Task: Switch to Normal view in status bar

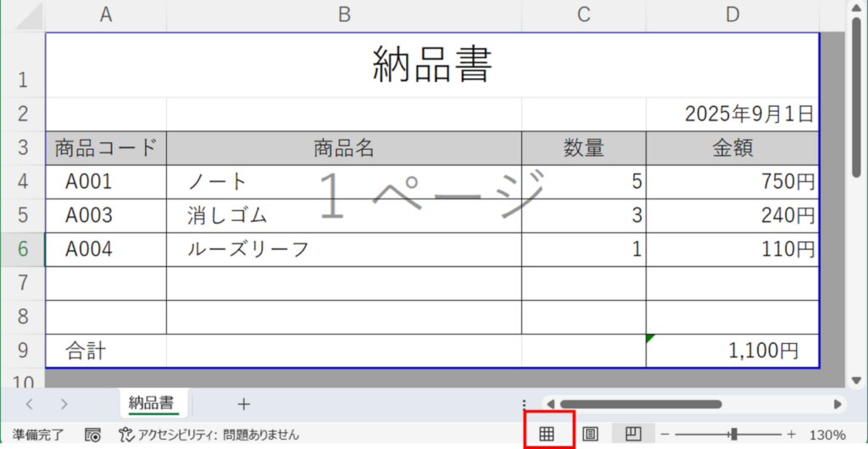Action: click(547, 434)
